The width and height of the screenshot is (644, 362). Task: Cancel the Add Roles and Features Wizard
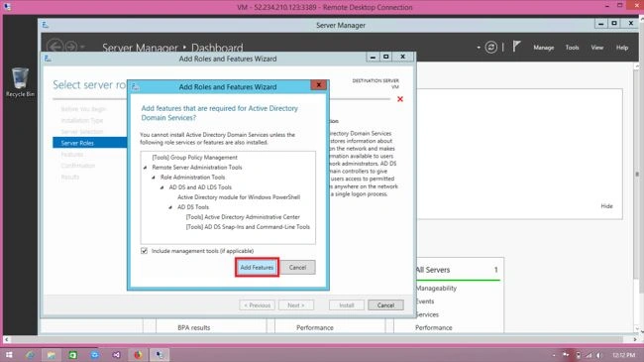(385, 305)
